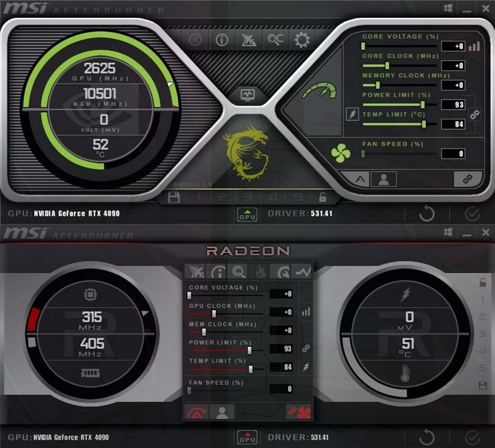Toggle red auto fan button in Radeon skin
The image size is (495, 448).
coord(196,412)
